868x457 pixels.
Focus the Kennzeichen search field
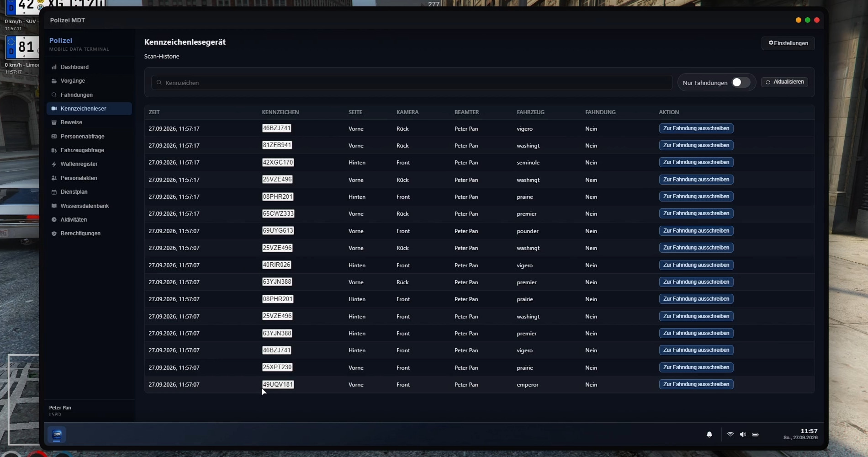click(x=412, y=83)
